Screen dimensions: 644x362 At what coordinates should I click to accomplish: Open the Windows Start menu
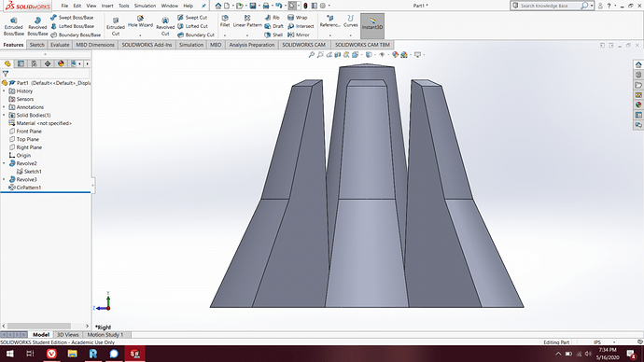pyautogui.click(x=9, y=354)
